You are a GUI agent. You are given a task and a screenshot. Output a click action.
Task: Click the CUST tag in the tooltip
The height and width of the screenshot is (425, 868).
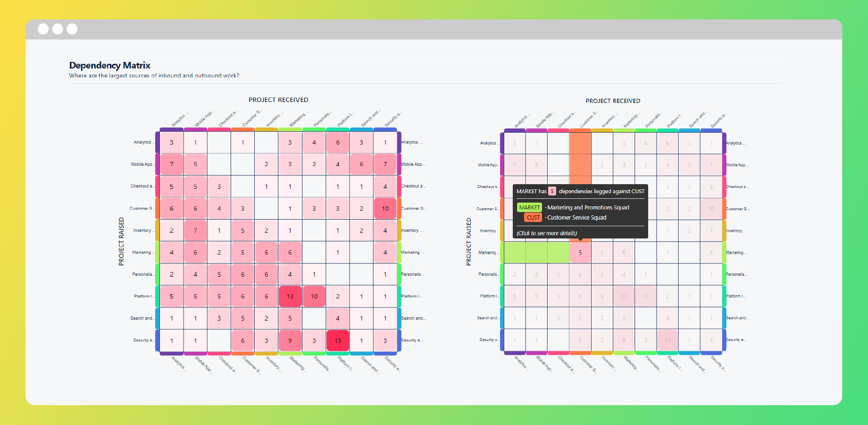point(533,217)
